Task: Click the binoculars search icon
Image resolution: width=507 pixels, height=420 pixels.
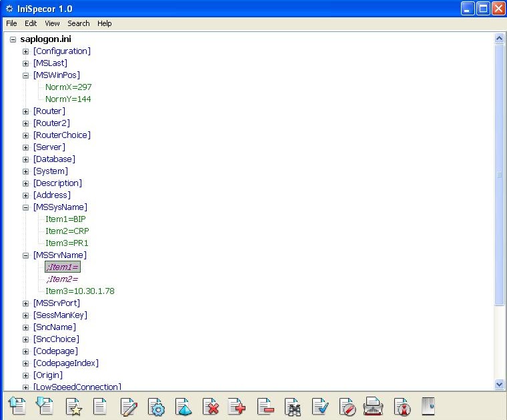Action: 293,407
